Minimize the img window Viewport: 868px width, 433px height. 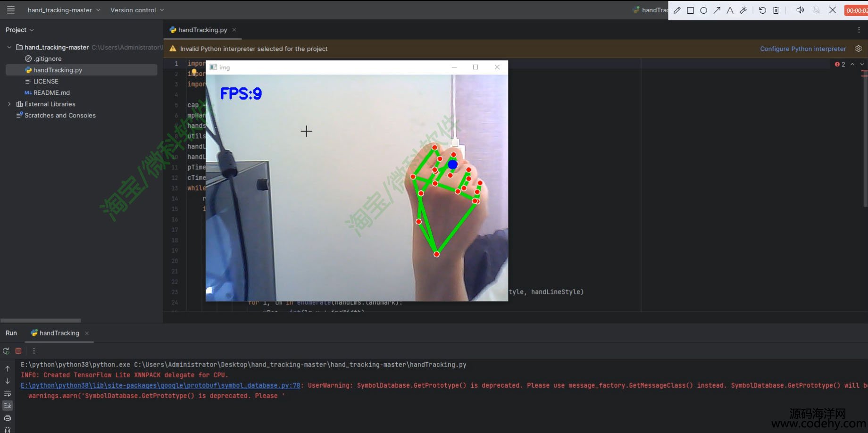pos(454,67)
